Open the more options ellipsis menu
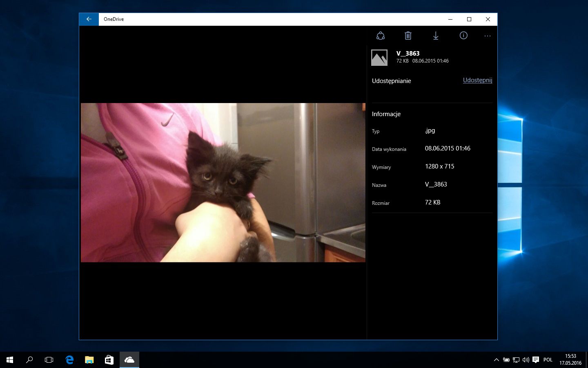 click(488, 36)
